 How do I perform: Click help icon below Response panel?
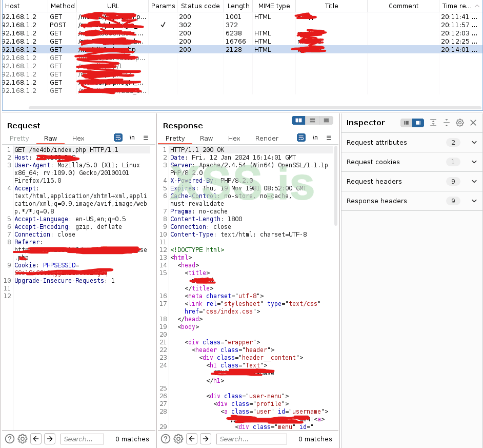pyautogui.click(x=166, y=439)
